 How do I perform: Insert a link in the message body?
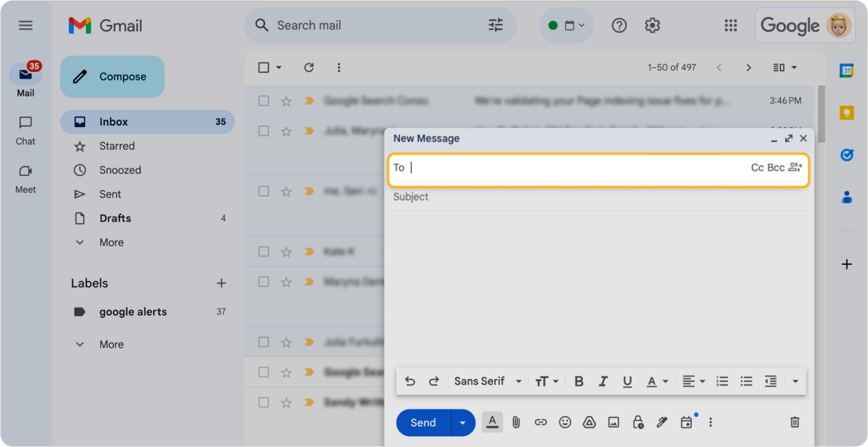pyautogui.click(x=541, y=422)
